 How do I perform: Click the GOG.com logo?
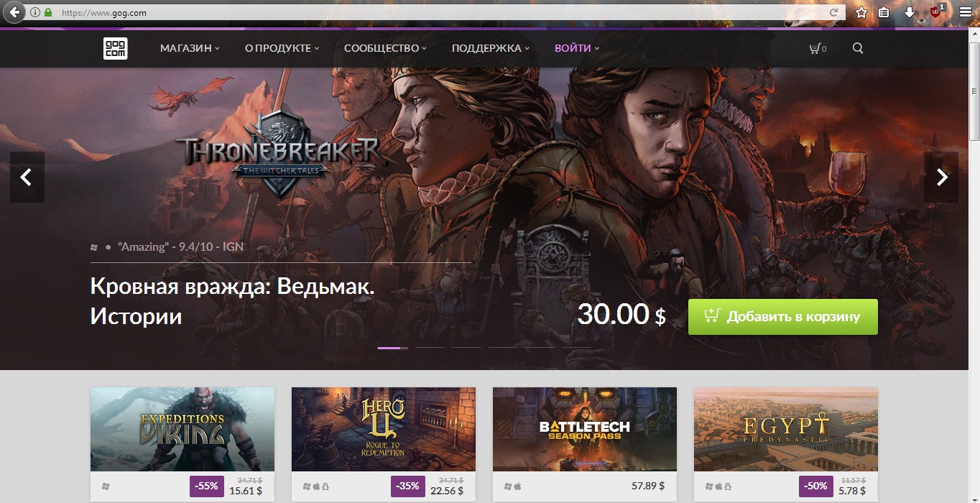115,48
